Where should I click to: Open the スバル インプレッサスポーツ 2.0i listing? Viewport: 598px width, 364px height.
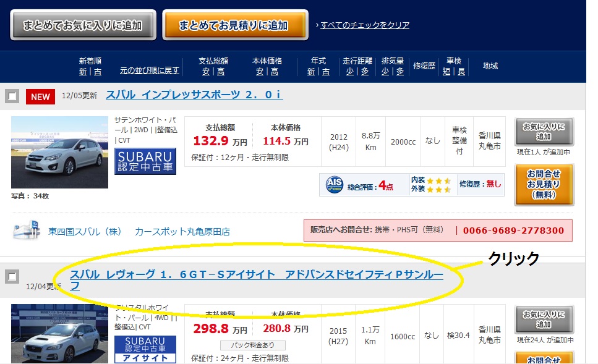coord(194,95)
